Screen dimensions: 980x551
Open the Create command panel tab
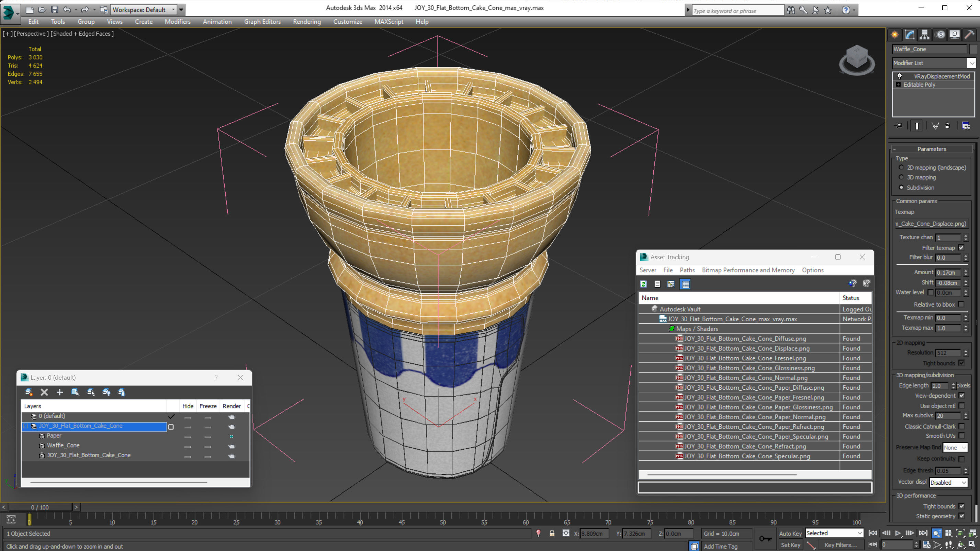point(895,35)
